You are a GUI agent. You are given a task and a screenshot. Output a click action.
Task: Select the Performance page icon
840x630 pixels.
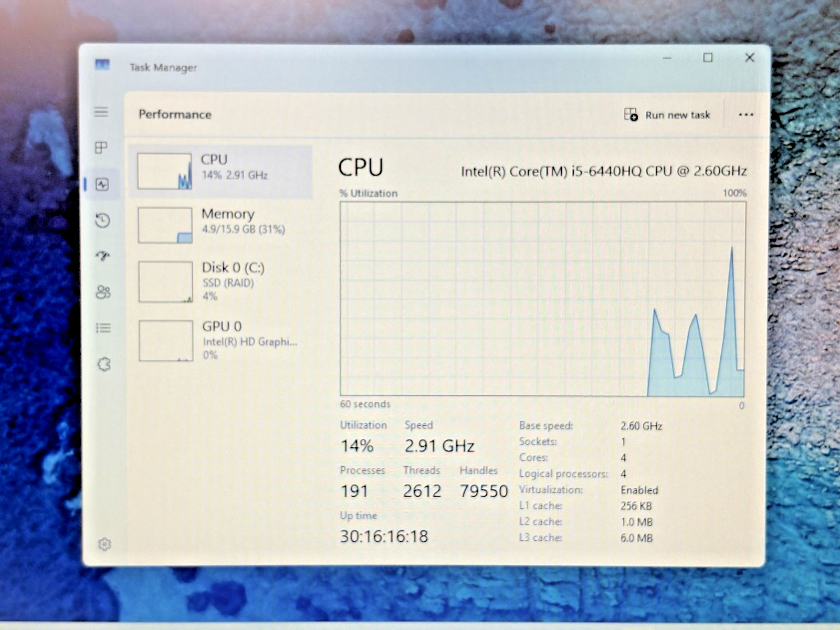(x=102, y=184)
